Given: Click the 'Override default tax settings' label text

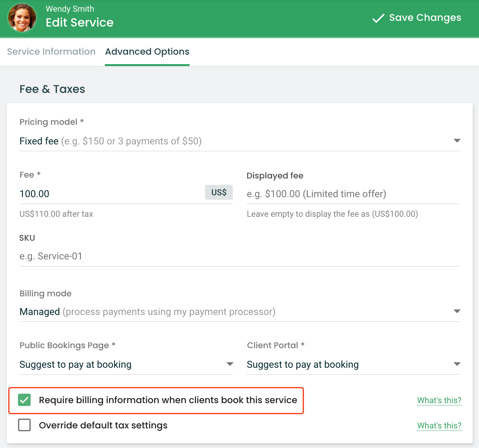Looking at the screenshot, I should click(x=103, y=425).
